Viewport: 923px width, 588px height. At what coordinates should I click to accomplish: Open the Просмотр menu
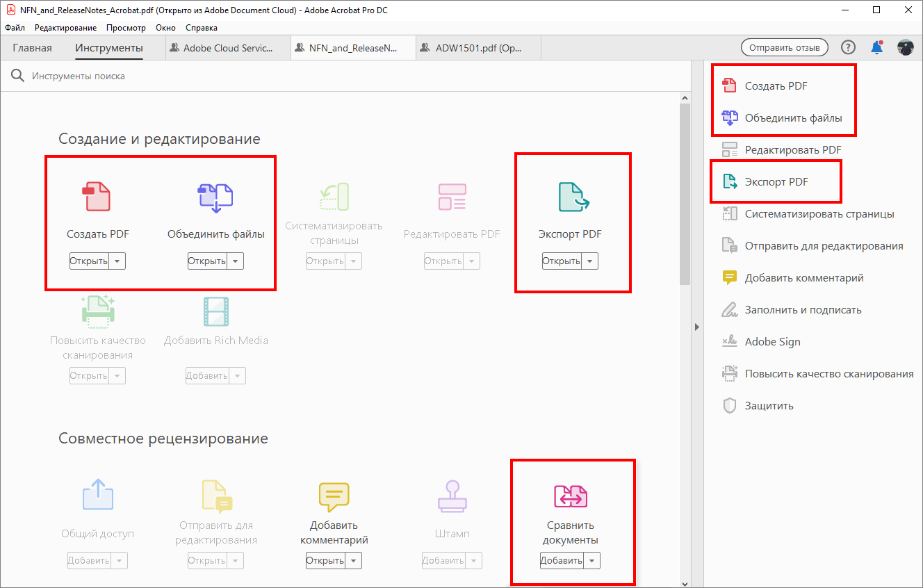[126, 28]
